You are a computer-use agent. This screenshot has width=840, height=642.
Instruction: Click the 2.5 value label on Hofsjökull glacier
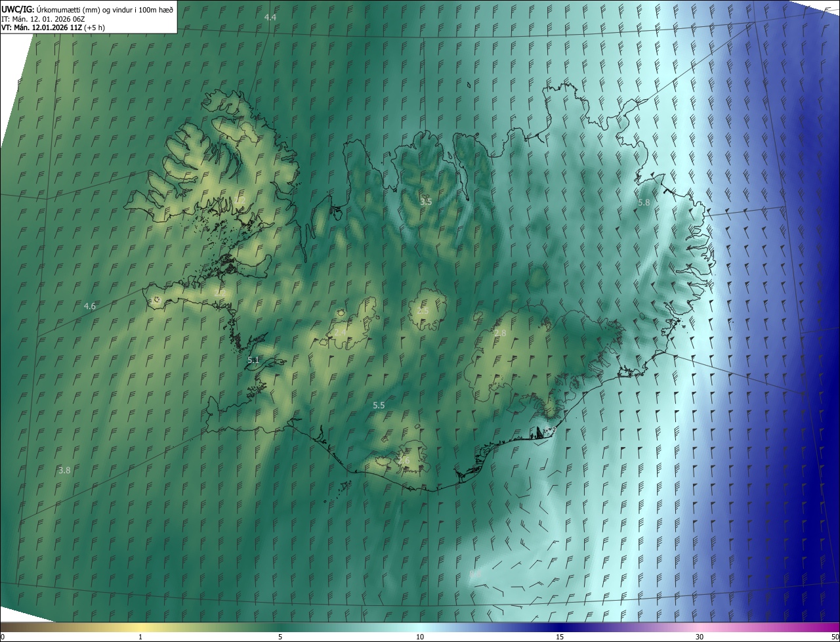click(423, 310)
